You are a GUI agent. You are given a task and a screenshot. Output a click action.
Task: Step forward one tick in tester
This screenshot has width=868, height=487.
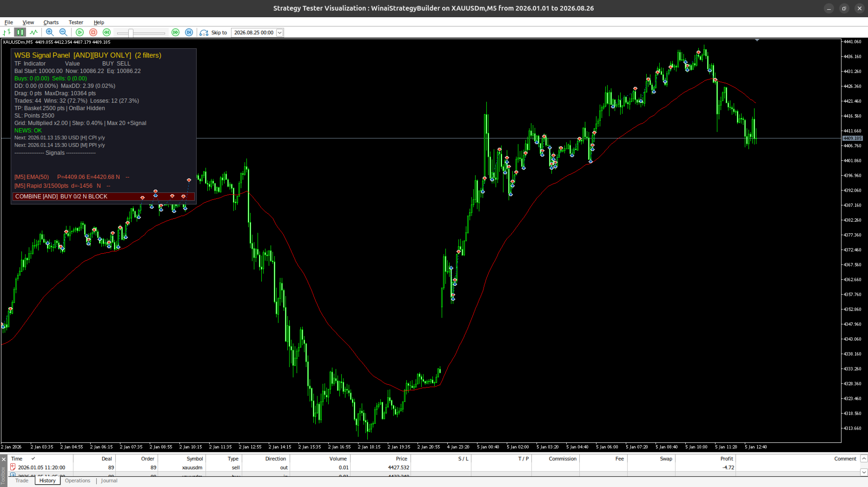pyautogui.click(x=189, y=32)
